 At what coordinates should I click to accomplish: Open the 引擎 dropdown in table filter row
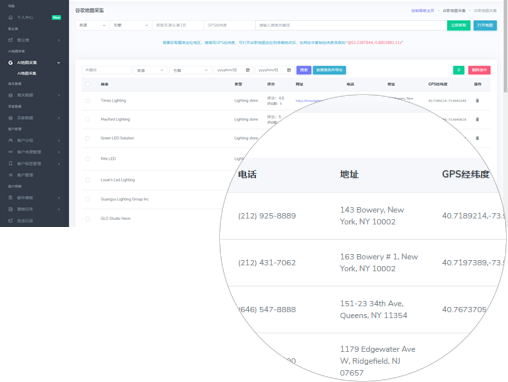[x=190, y=70]
